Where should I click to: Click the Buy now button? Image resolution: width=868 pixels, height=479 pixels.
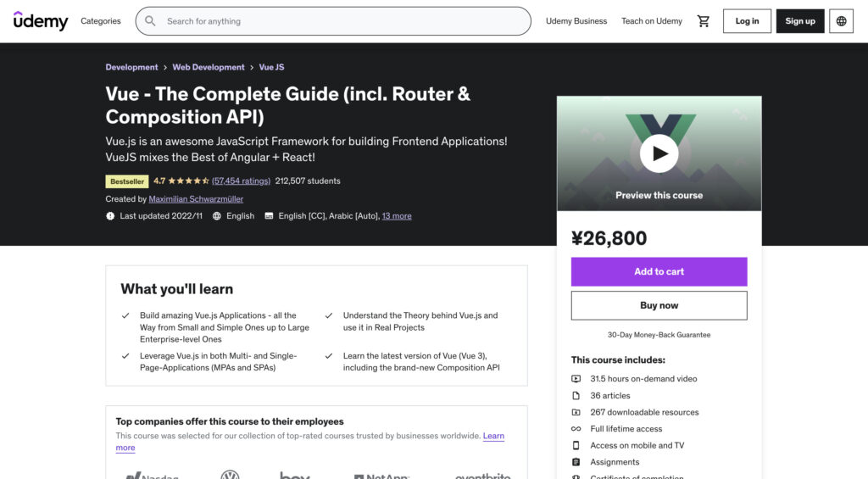(x=659, y=306)
